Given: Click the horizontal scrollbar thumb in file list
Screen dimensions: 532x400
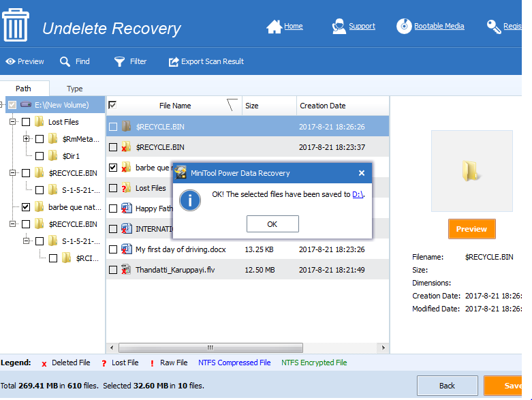Looking at the screenshot, I should (x=210, y=348).
